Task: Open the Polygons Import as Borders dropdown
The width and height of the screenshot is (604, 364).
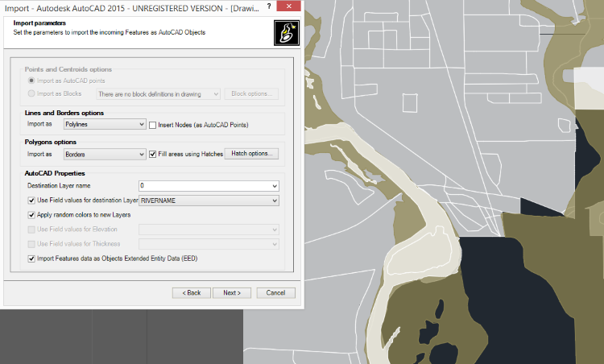Action: tap(105, 154)
